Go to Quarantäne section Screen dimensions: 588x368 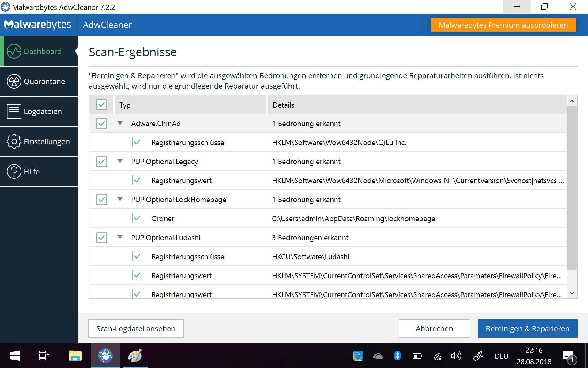click(39, 81)
